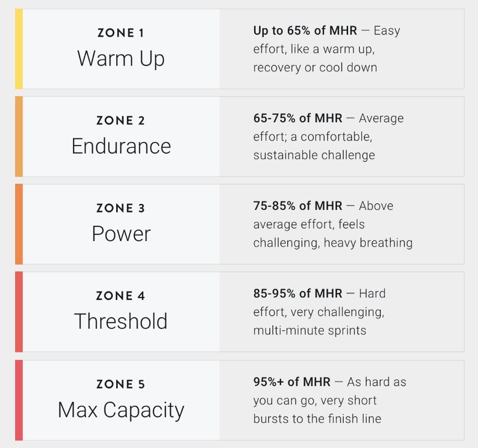This screenshot has width=478, height=448.
Task: Click the "85-95% of MHR" text
Action: coord(297,293)
